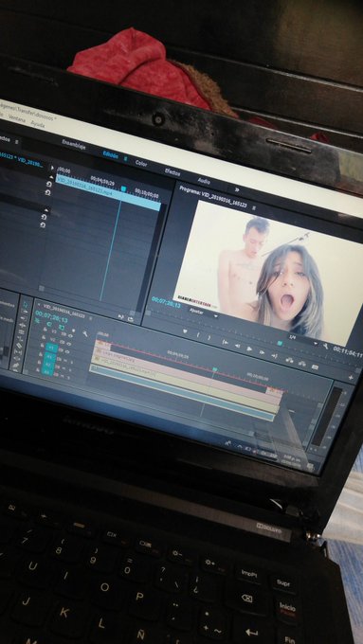Switch to the Color workspace tab

140,163
